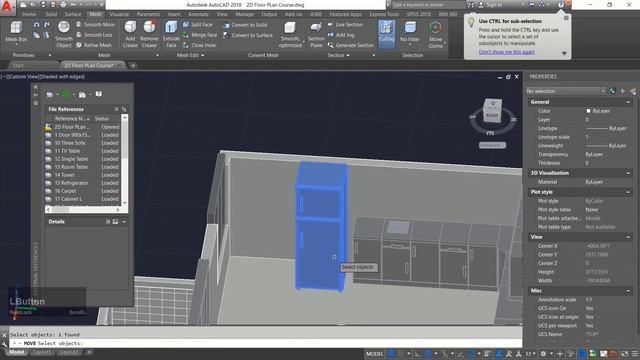This screenshot has width=640, height=360.
Task: Click the Workspace Switching gear in status bar
Action: pos(543,353)
